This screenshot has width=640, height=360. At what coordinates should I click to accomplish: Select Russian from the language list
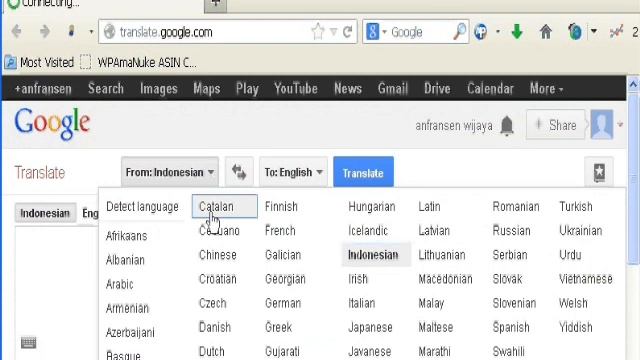(511, 231)
